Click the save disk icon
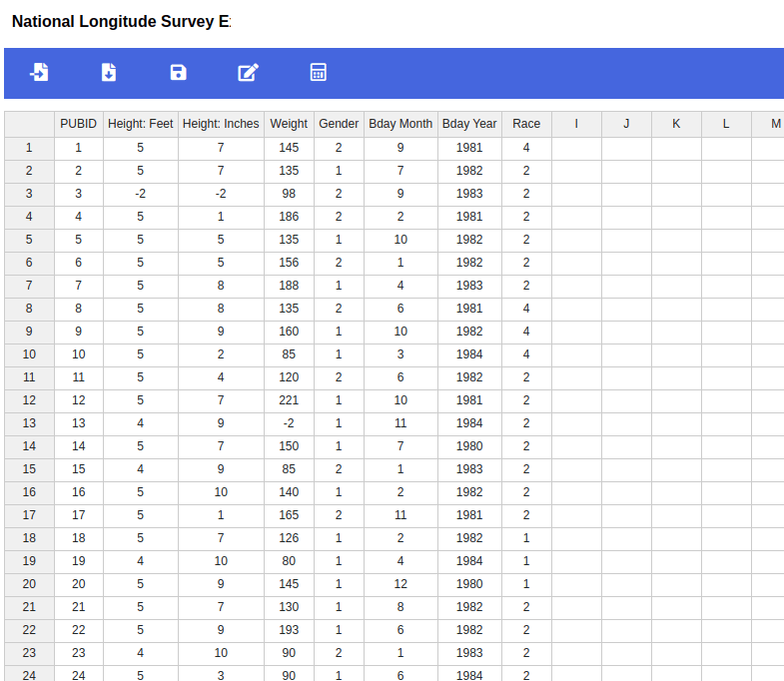 (x=179, y=72)
